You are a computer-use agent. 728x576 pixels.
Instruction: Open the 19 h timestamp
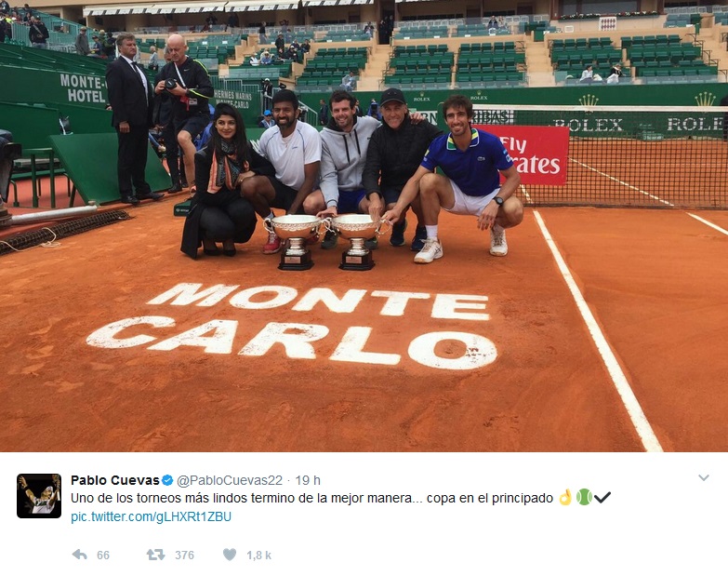(x=308, y=480)
